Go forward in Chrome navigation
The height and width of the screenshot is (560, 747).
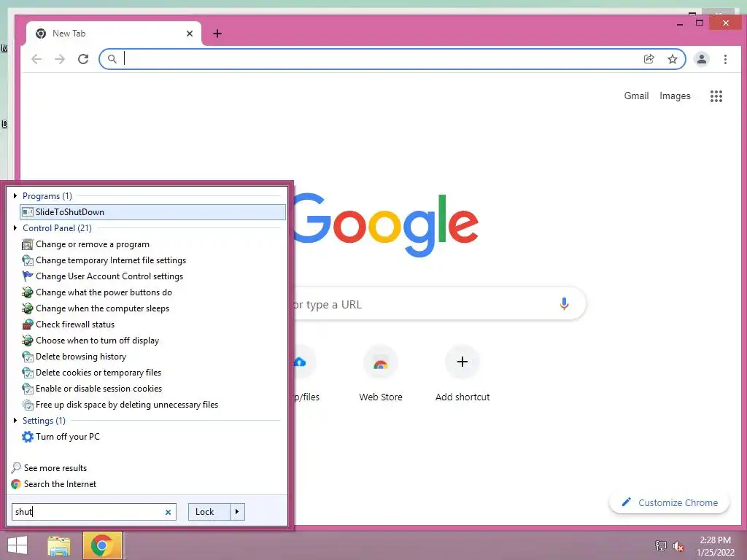(x=60, y=59)
